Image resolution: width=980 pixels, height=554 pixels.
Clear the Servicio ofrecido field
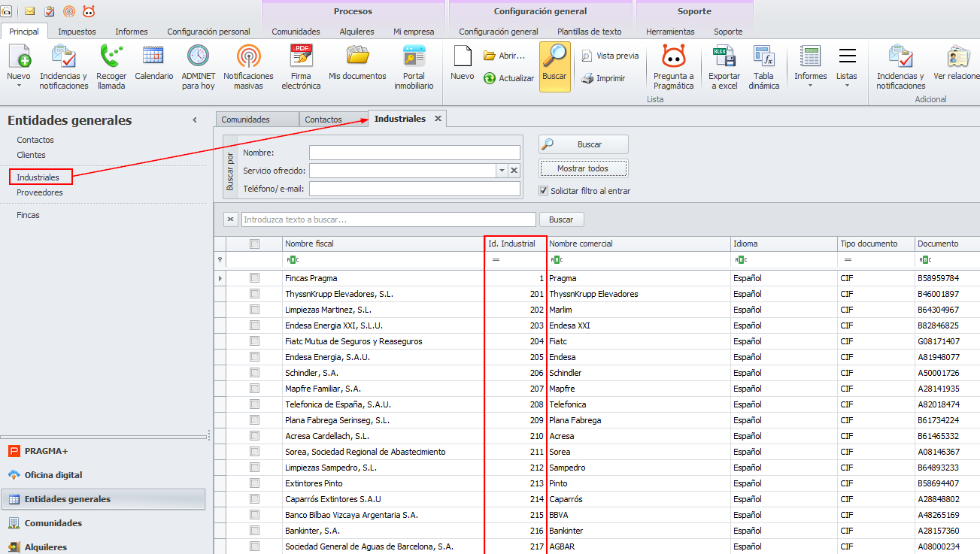point(514,171)
